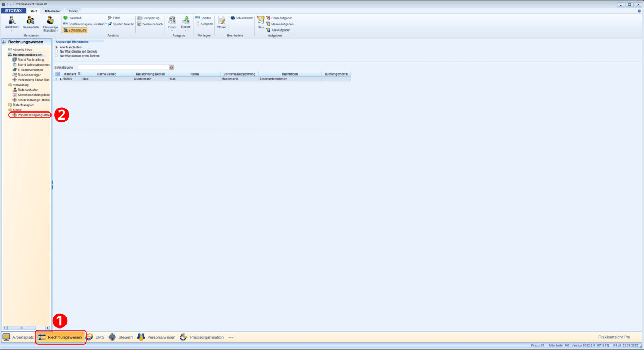Choose Nur Mandanten mit Betrieb
Image resolution: width=644 pixels, height=350 pixels.
57,51
